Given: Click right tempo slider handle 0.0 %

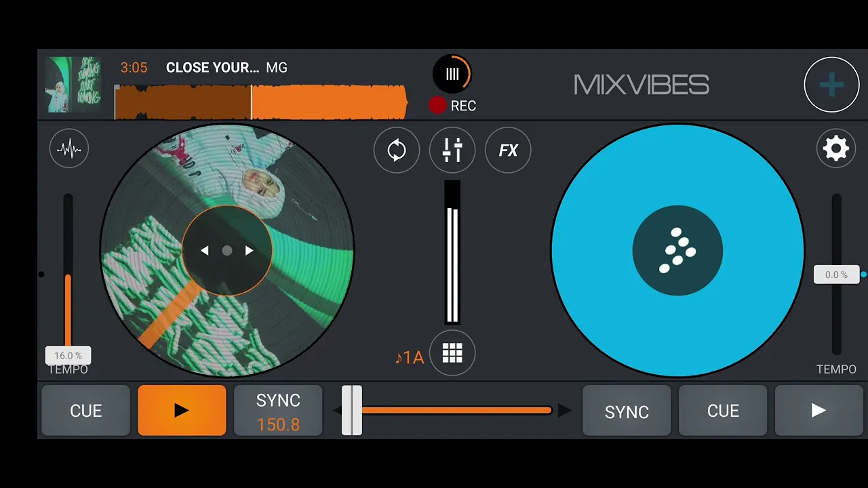Looking at the screenshot, I should click(x=836, y=274).
